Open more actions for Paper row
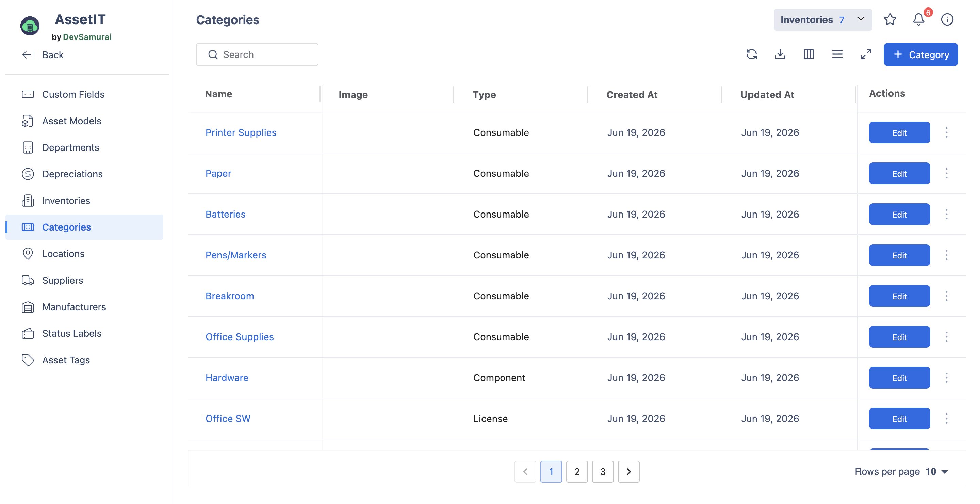 click(x=946, y=173)
